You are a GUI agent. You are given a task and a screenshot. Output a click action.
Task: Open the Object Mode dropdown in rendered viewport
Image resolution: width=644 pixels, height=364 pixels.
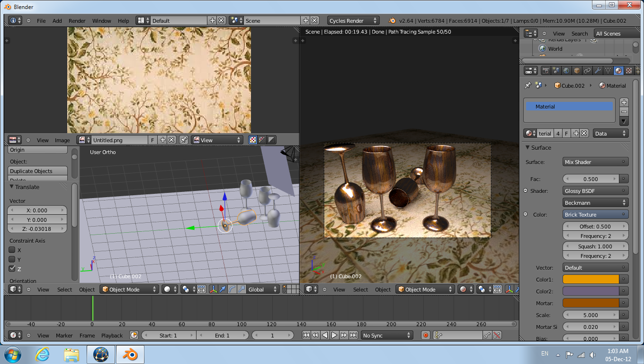(425, 289)
